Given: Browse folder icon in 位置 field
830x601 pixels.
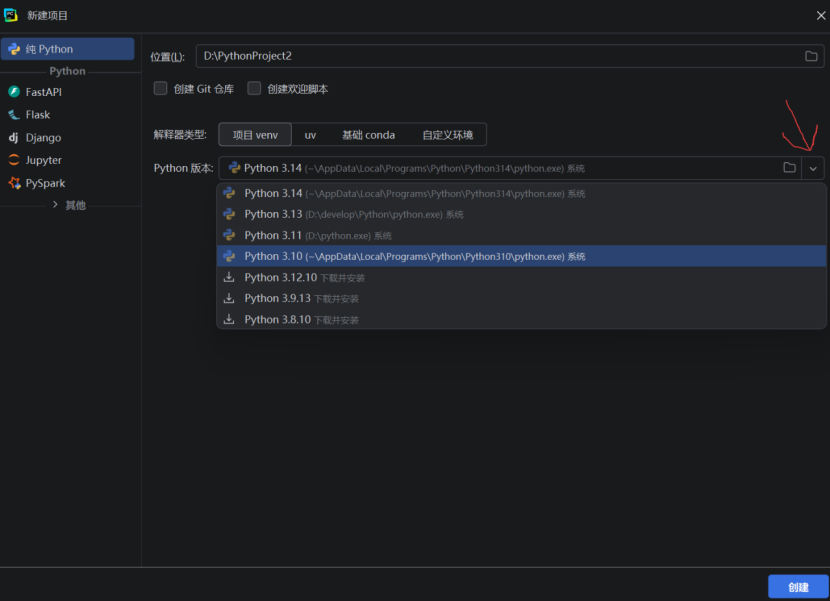Looking at the screenshot, I should [811, 56].
